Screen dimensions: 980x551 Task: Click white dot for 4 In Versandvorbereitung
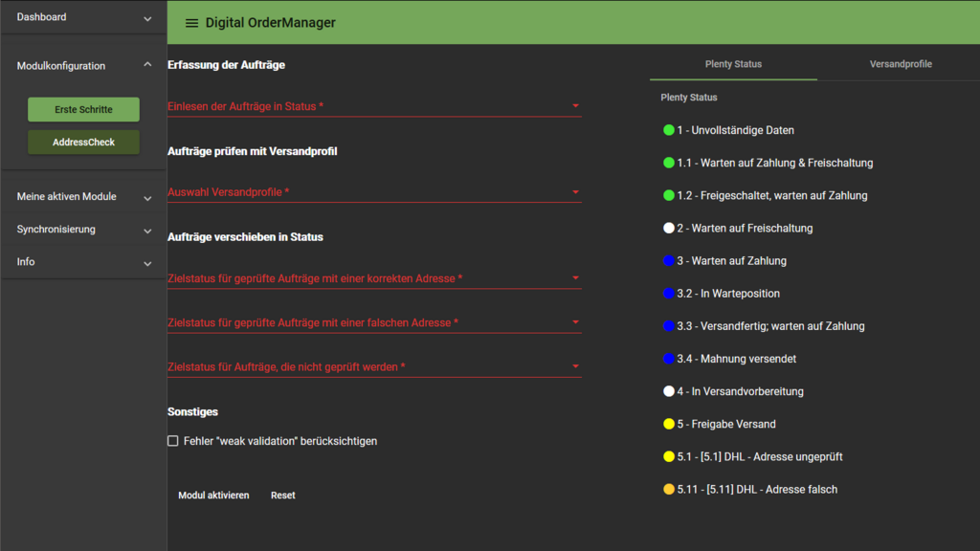[669, 391]
